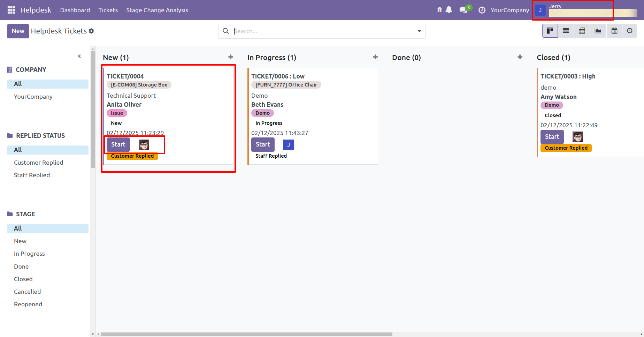
Task: Open the Stage Change Analysis menu
Action: pyautogui.click(x=157, y=10)
